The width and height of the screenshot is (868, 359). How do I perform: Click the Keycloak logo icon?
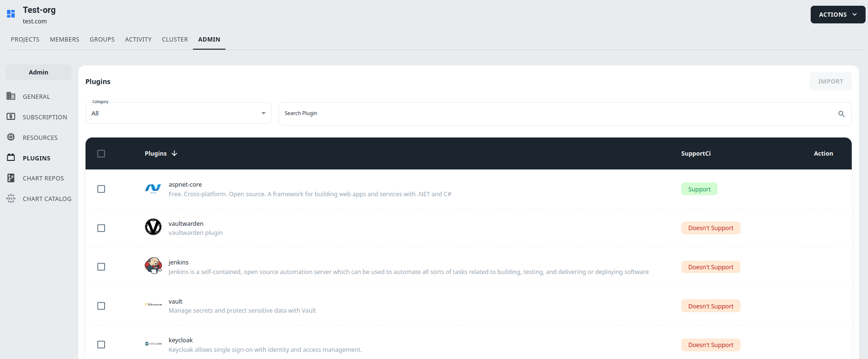(153, 344)
